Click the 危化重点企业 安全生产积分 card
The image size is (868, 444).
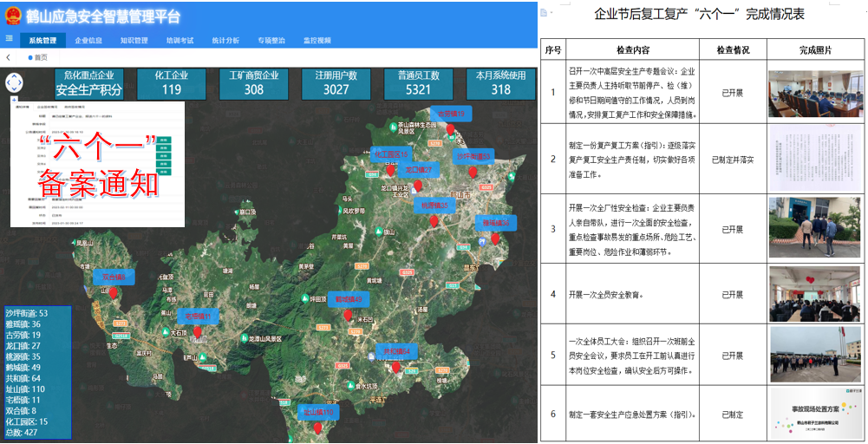click(89, 83)
